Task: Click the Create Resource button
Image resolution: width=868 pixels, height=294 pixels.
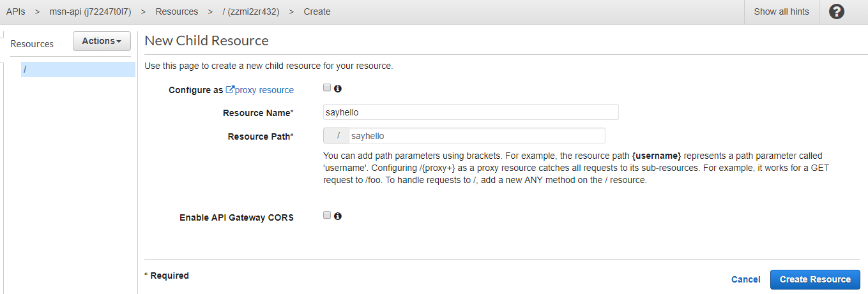Action: tap(815, 279)
